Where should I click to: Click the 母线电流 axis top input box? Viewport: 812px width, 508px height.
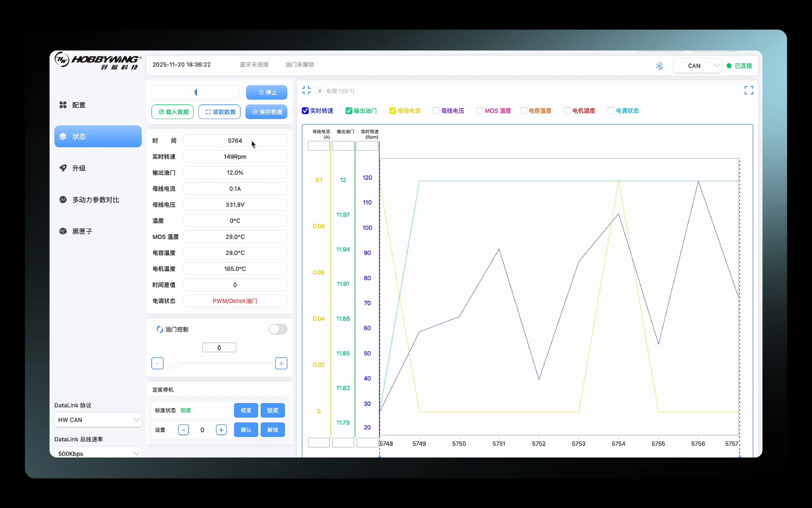coord(319,146)
